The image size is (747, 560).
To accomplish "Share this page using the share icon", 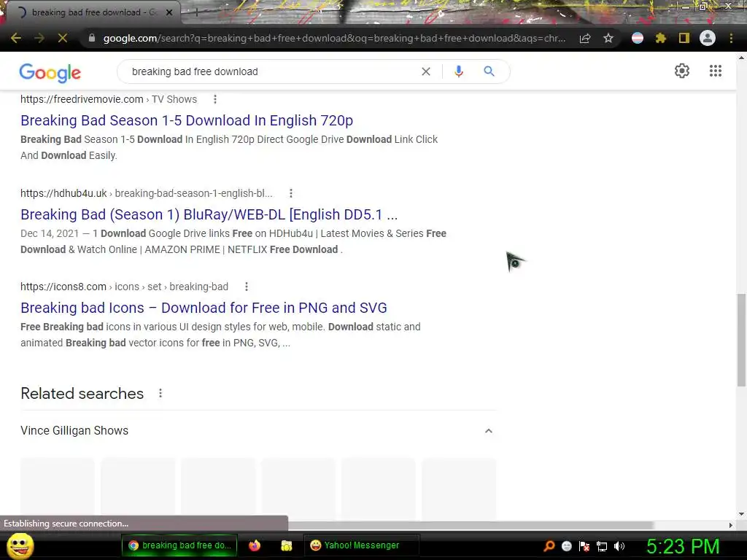I will point(585,38).
